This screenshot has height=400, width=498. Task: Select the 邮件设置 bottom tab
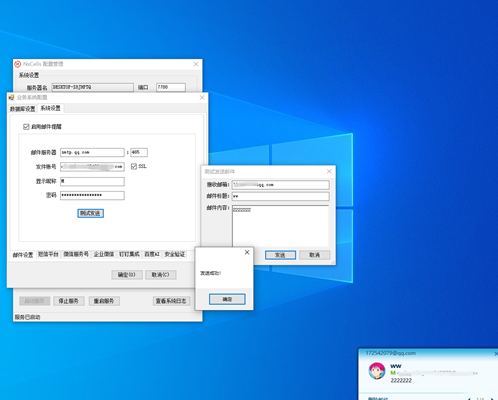point(23,255)
